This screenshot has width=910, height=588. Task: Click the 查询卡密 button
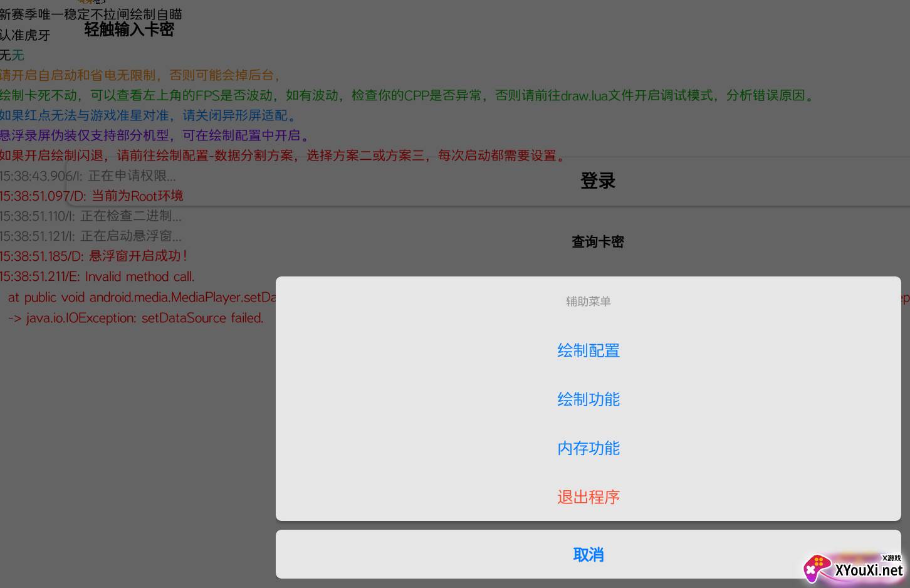point(597,242)
